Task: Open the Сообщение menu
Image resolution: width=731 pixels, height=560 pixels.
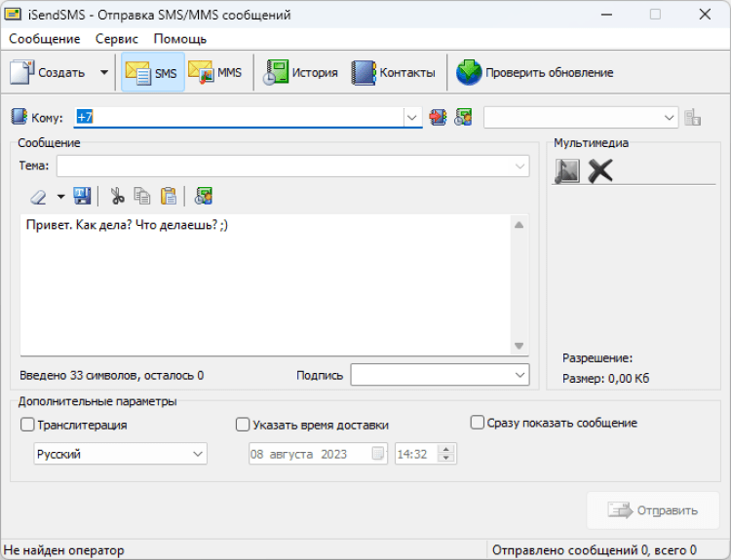Action: (x=44, y=39)
